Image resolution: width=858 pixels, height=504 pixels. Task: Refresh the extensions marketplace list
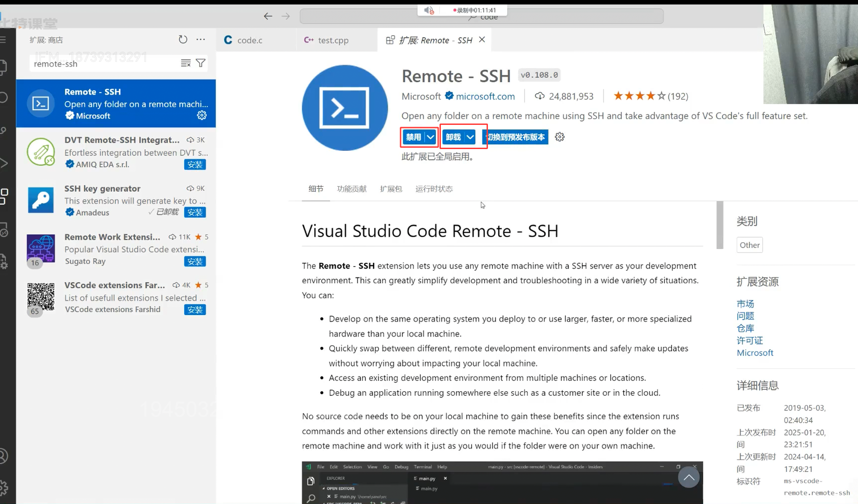[183, 39]
